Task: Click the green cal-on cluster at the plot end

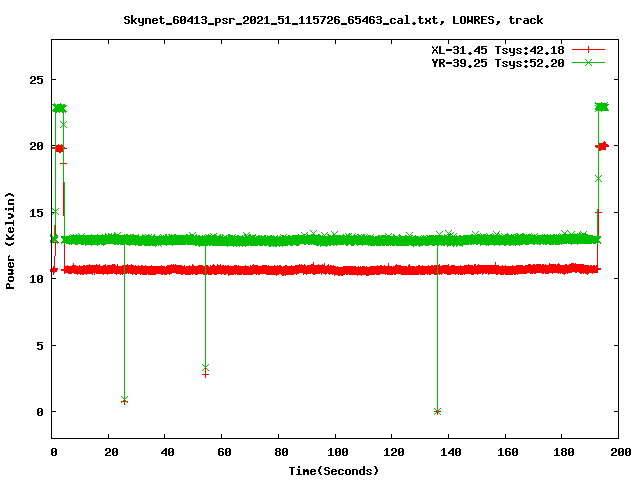Action: pyautogui.click(x=602, y=107)
